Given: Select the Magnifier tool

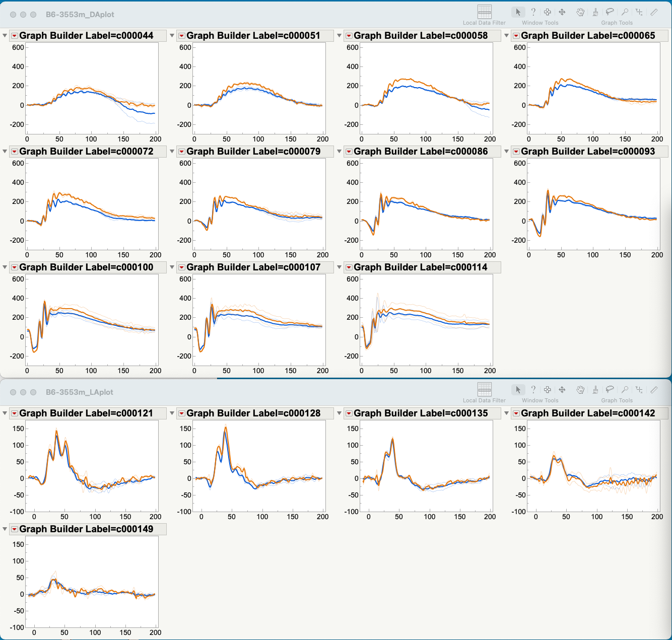Looking at the screenshot, I should (x=625, y=12).
